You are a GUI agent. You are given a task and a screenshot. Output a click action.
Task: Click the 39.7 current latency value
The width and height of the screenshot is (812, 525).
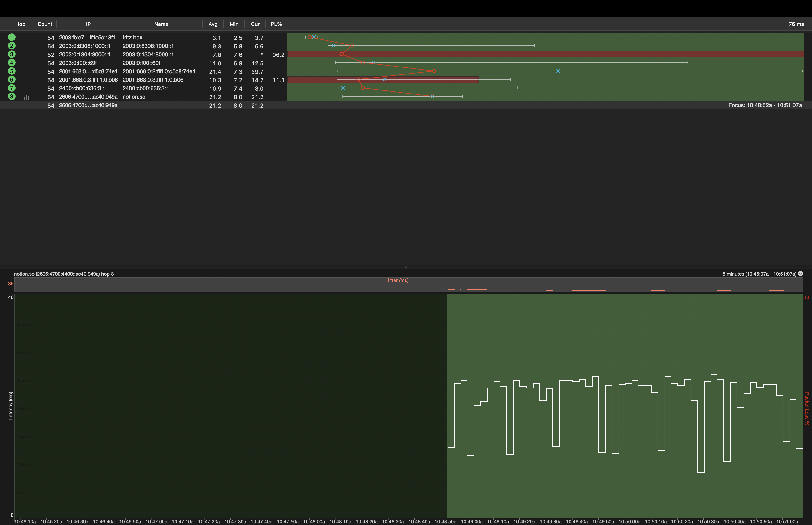coord(257,72)
